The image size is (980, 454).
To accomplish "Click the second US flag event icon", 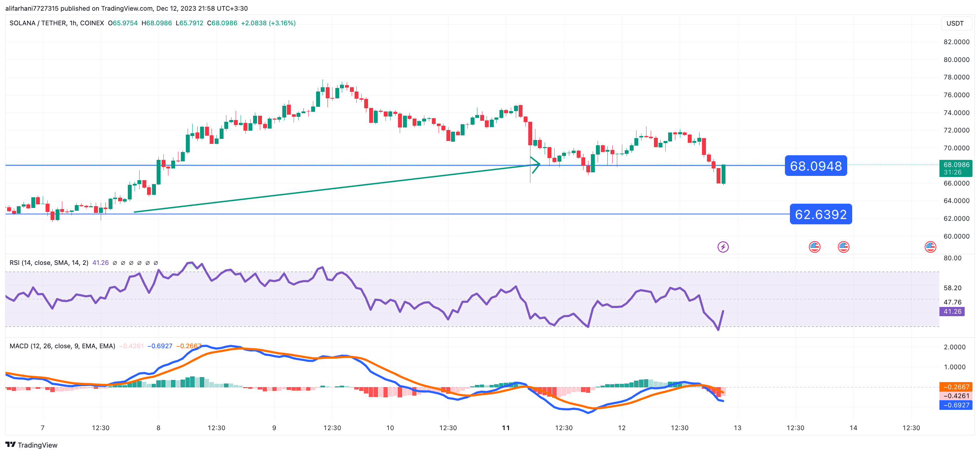I will [843, 247].
